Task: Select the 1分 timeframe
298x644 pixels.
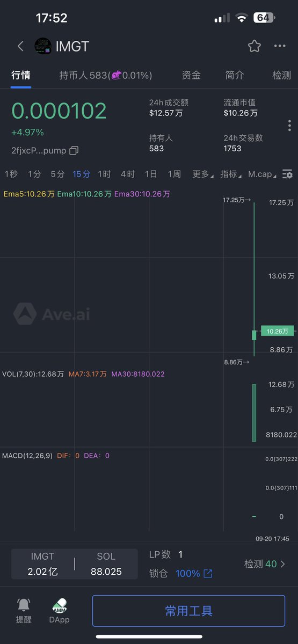Action: click(34, 174)
